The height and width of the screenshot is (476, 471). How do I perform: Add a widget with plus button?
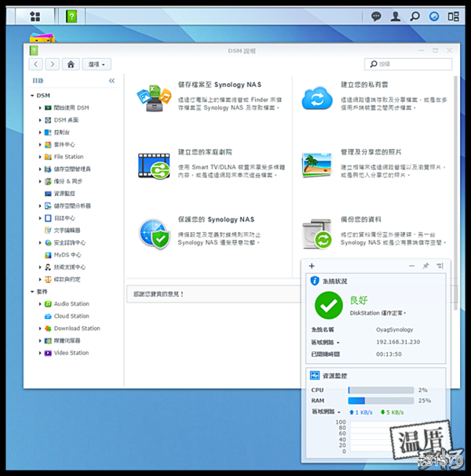[x=312, y=266]
